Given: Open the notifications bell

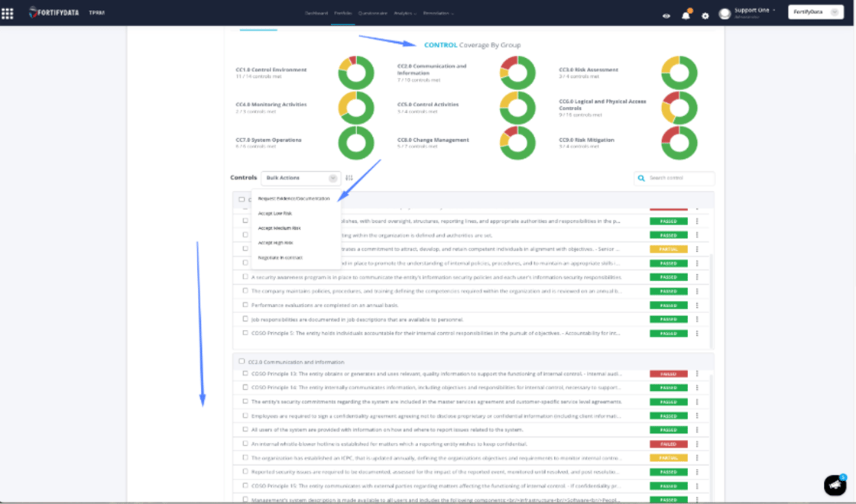Looking at the screenshot, I should [686, 15].
